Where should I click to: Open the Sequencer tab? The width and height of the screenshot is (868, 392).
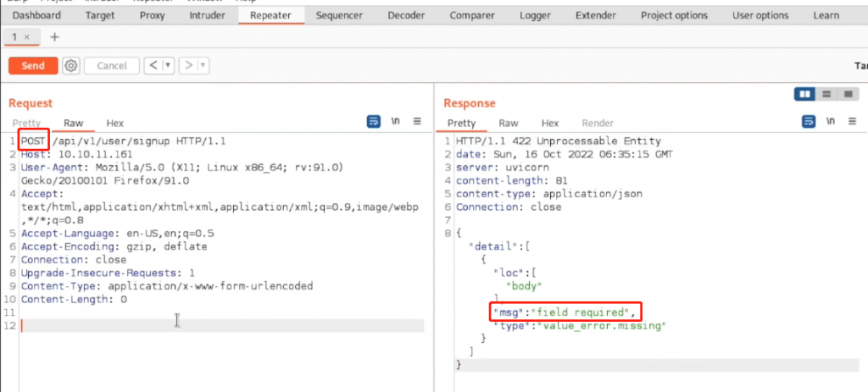pos(339,15)
